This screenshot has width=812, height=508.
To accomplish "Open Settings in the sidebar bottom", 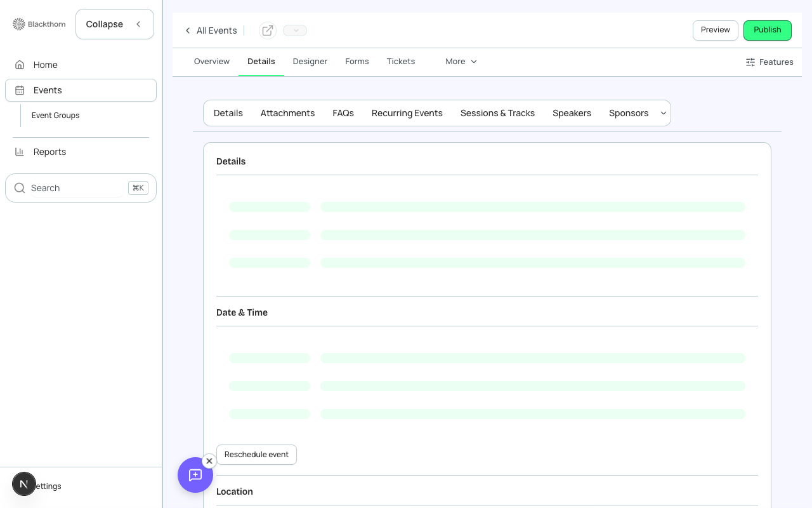I will coord(48,486).
